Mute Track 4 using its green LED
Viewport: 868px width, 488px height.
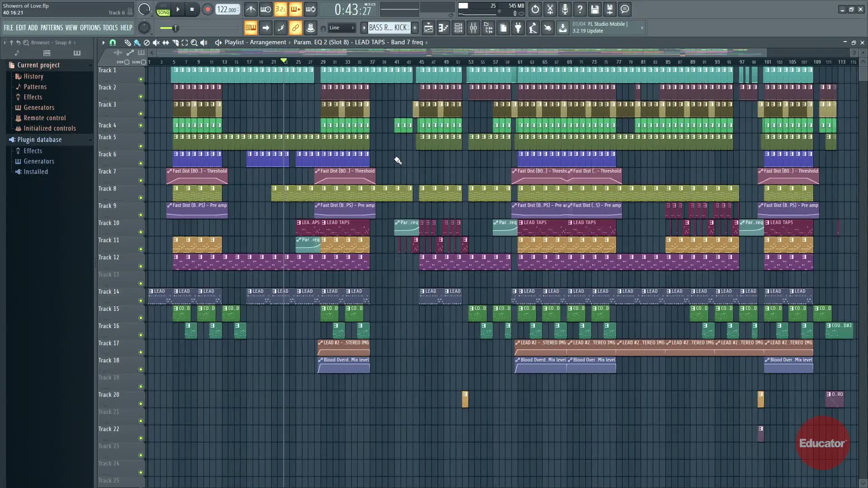tap(141, 126)
